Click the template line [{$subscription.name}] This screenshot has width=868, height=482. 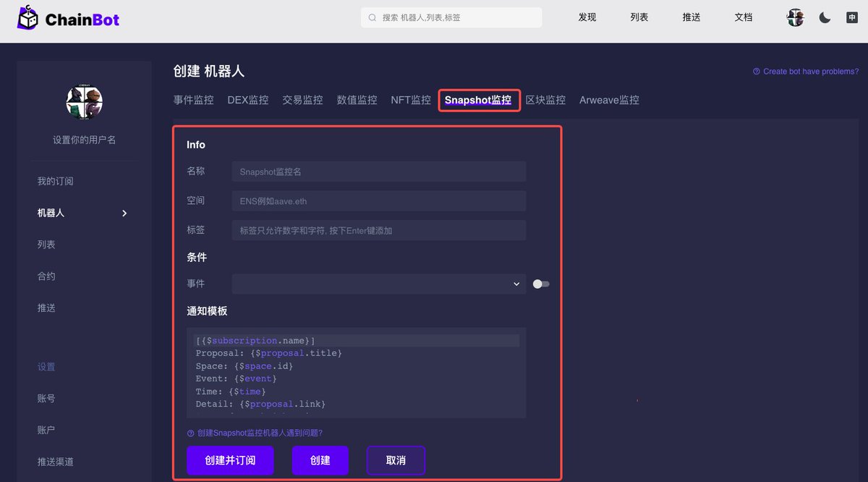click(255, 340)
